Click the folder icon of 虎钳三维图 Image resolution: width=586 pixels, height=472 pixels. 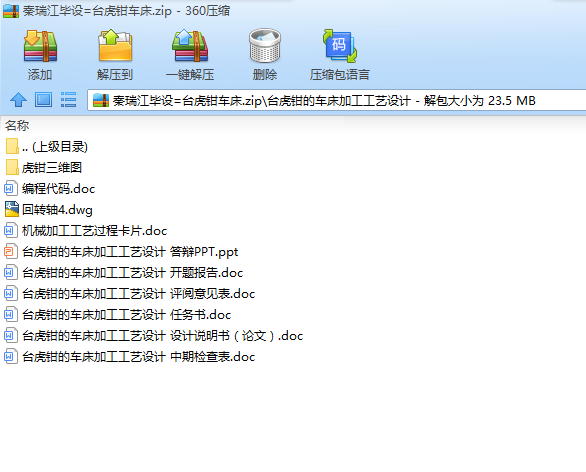[12, 167]
